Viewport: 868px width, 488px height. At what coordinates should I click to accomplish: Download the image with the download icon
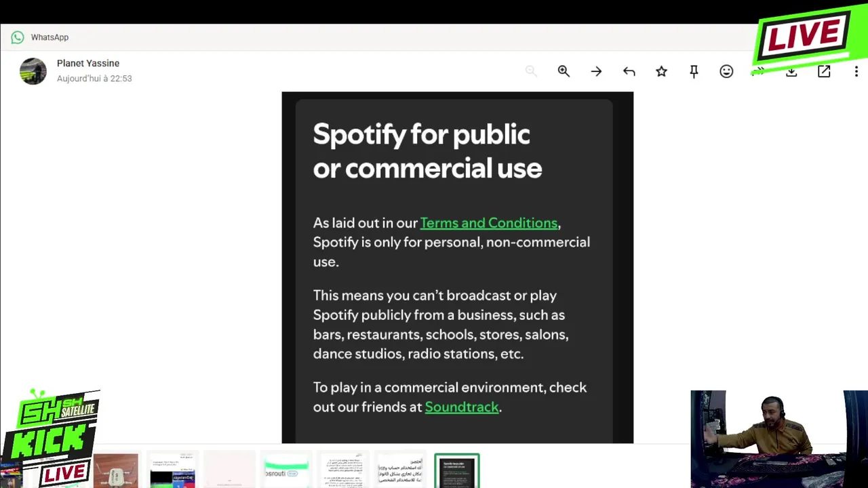click(791, 71)
